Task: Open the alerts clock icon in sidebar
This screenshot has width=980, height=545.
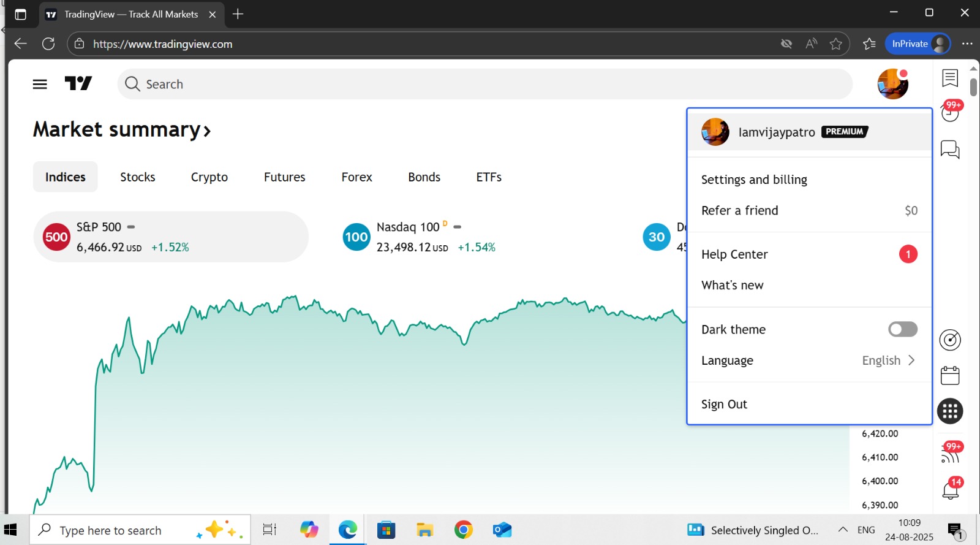Action: [950, 113]
